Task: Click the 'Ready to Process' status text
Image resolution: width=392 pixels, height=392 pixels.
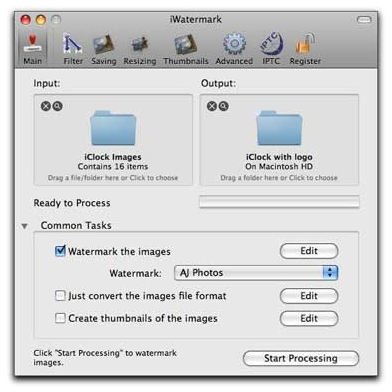Action: point(72,203)
